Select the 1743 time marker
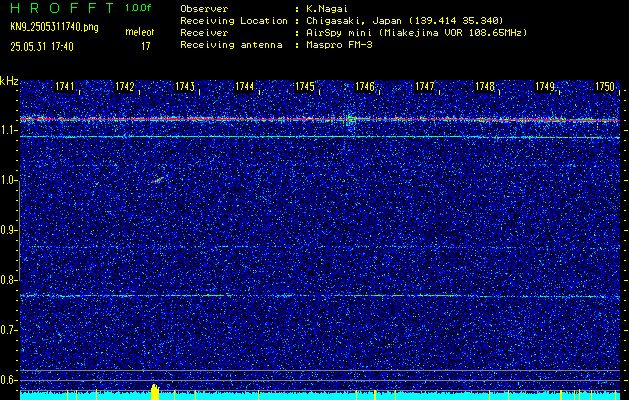This screenshot has height=400, width=629. 185,86
